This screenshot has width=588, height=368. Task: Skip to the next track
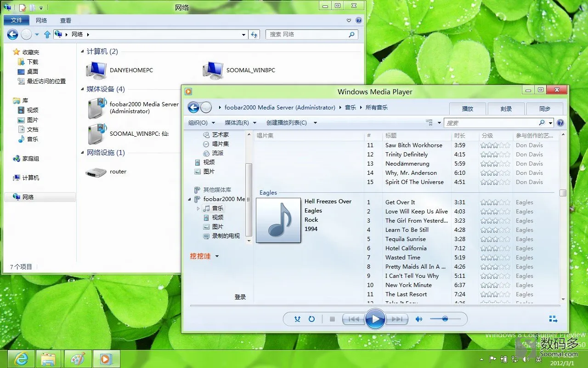tap(397, 319)
